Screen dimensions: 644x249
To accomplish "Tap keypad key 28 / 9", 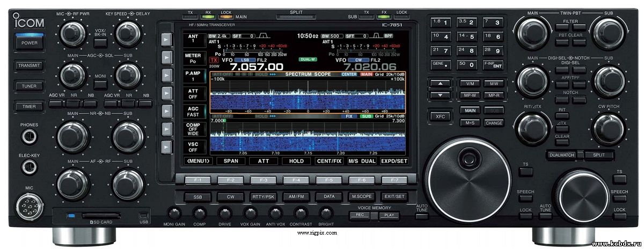I will [493, 50].
